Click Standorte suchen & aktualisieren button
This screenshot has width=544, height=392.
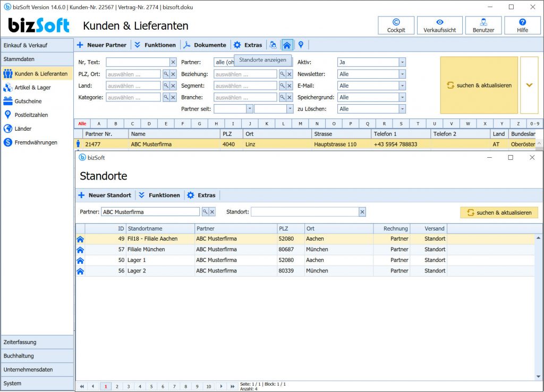tap(499, 212)
